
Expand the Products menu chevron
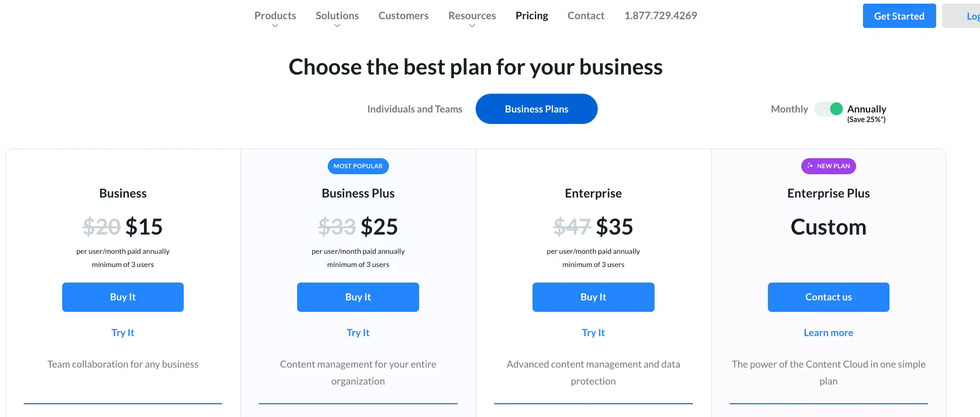(x=275, y=26)
